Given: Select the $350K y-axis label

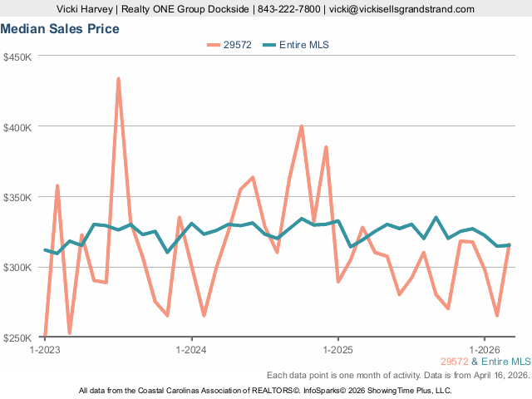Looking at the screenshot, I should pos(17,198).
